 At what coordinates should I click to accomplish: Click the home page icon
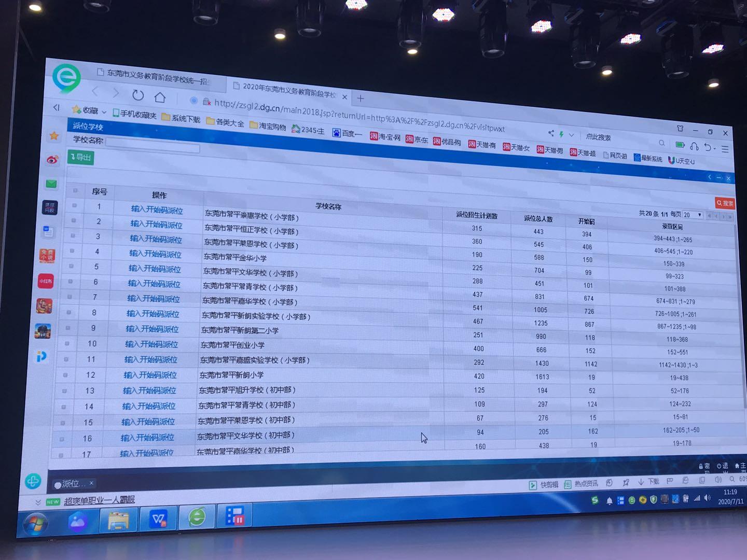[x=160, y=97]
